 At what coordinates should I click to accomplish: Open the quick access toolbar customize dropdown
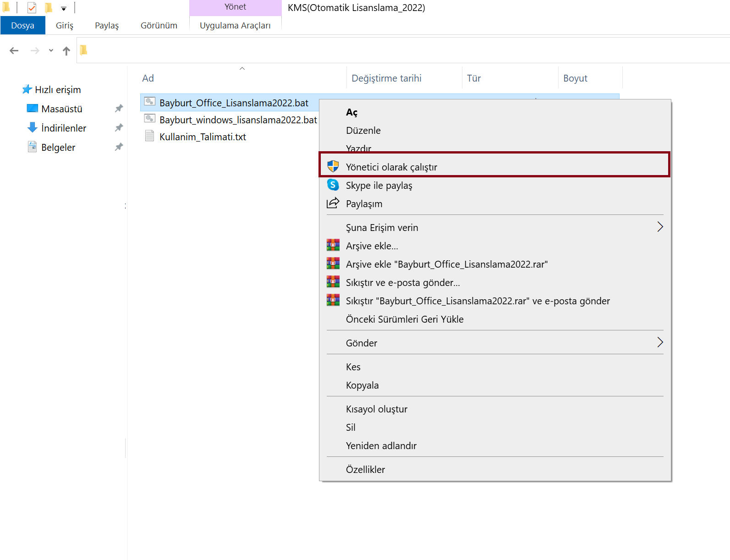pyautogui.click(x=64, y=9)
